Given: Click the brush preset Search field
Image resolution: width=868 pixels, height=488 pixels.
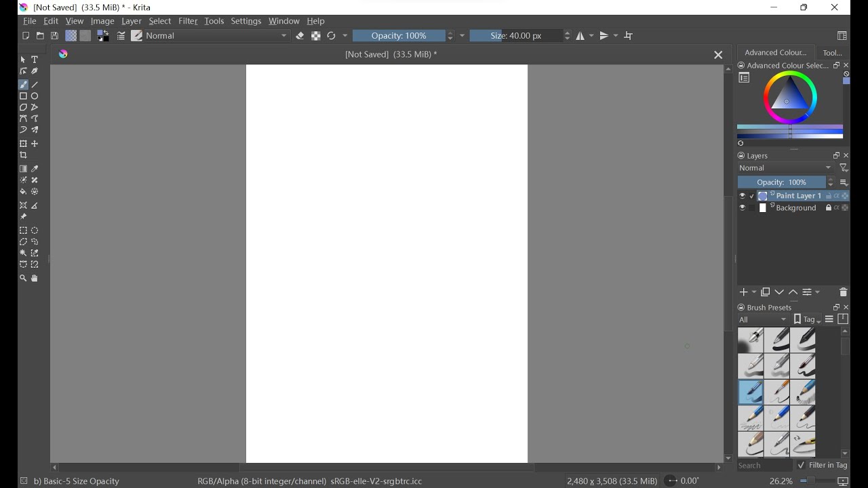Looking at the screenshot, I should coord(764,466).
